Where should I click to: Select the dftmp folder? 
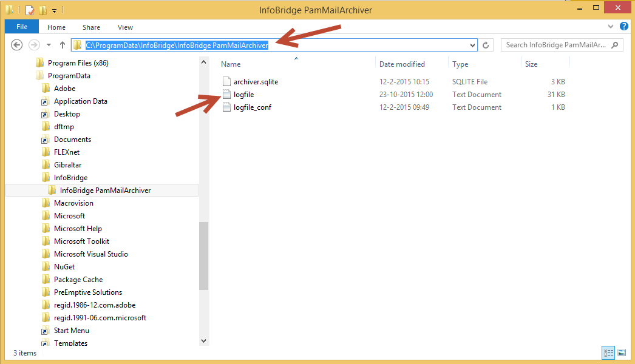pyautogui.click(x=64, y=127)
